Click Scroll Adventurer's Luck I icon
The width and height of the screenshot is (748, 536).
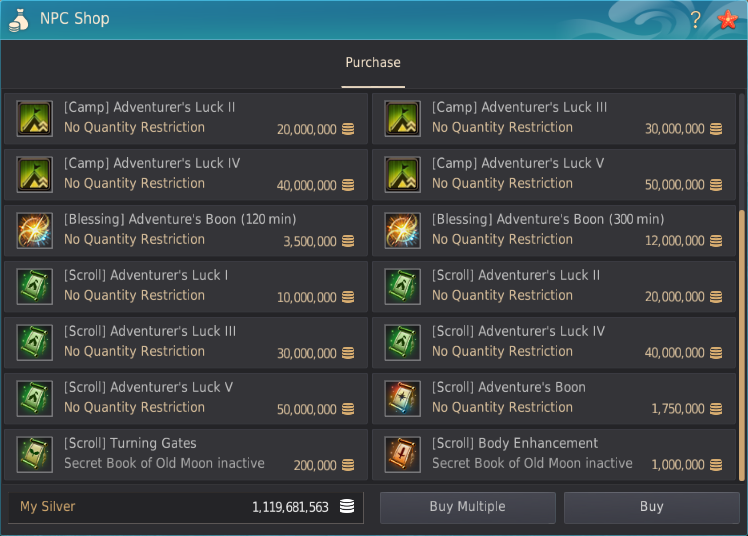[x=35, y=287]
